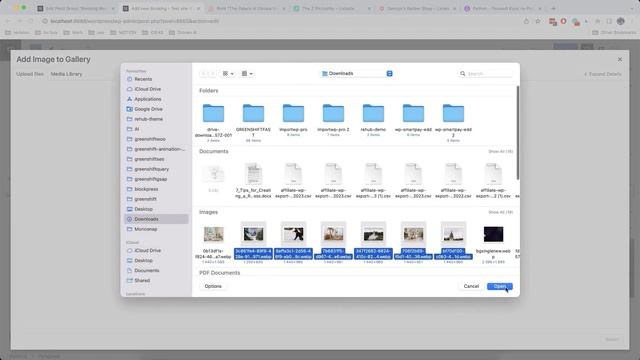Viewport: 640px width, 360px height.
Task: Select the 0b13df1a webp image thumbnail
Action: click(213, 234)
